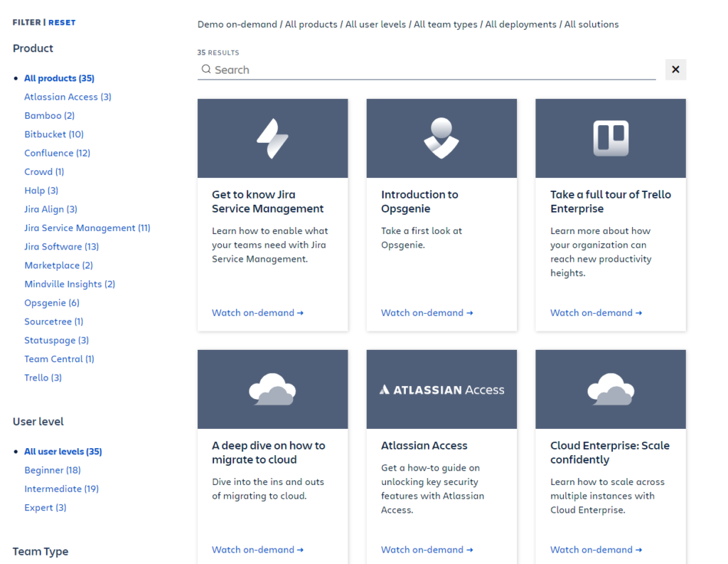Select the Intermediate user level filter
This screenshot has width=728, height=564.
[x=61, y=489]
